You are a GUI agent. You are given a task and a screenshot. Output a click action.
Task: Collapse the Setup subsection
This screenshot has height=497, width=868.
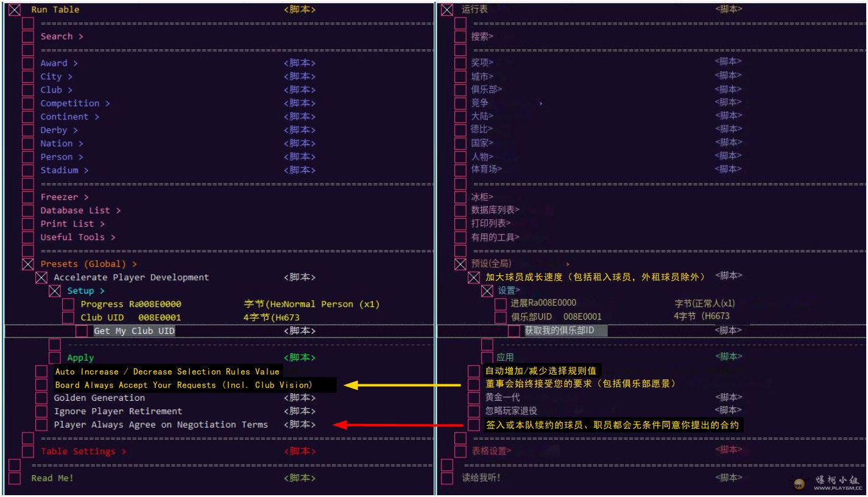(55, 291)
